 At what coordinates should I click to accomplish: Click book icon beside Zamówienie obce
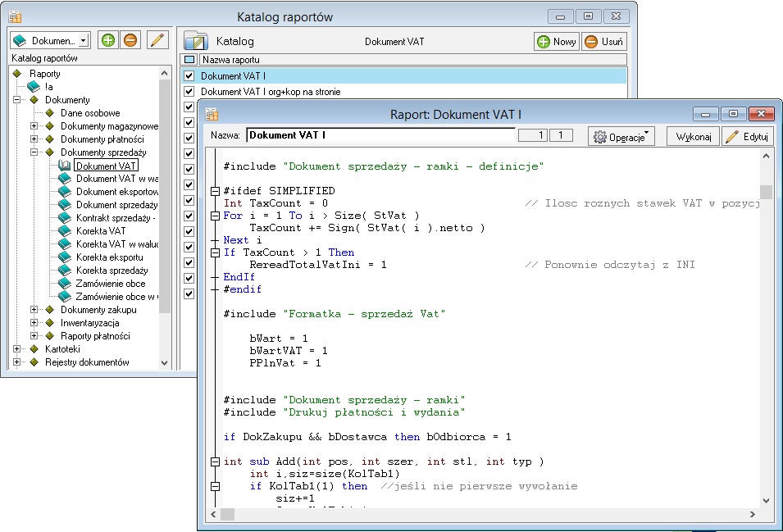coord(65,283)
